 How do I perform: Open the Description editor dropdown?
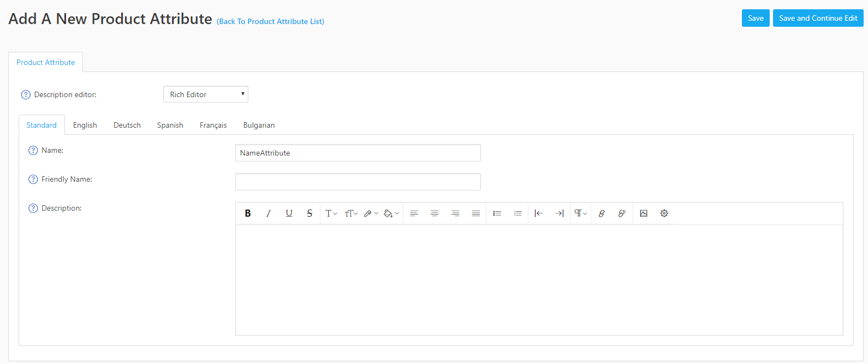pyautogui.click(x=206, y=94)
